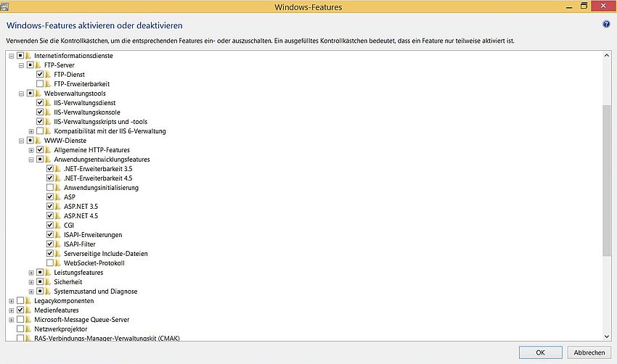617x364 pixels.
Task: Expand Microsoft-Message Queue-Server node
Action: tap(12, 320)
